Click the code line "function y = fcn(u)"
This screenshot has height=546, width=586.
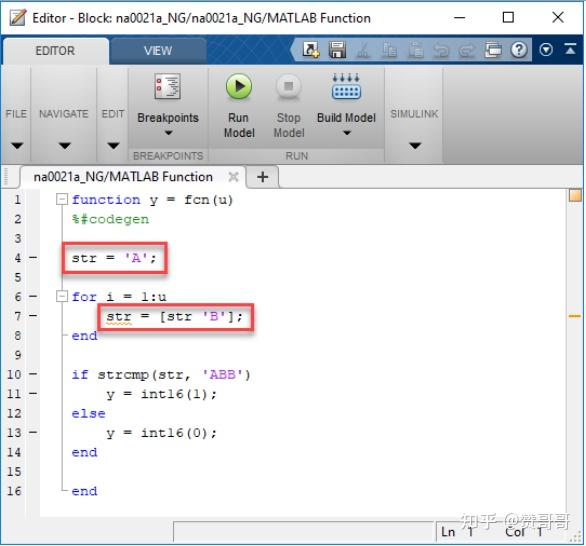[x=152, y=200]
